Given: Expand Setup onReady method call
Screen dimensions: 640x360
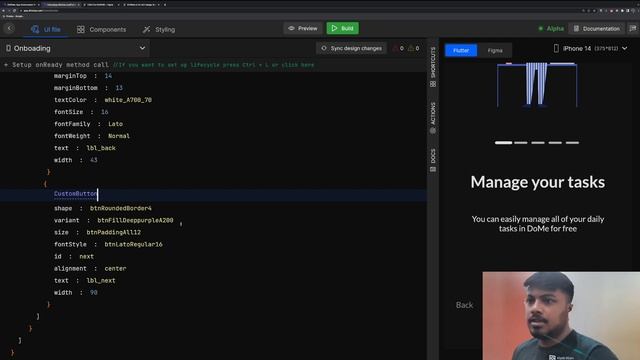Looking at the screenshot, I should [x=56, y=65].
